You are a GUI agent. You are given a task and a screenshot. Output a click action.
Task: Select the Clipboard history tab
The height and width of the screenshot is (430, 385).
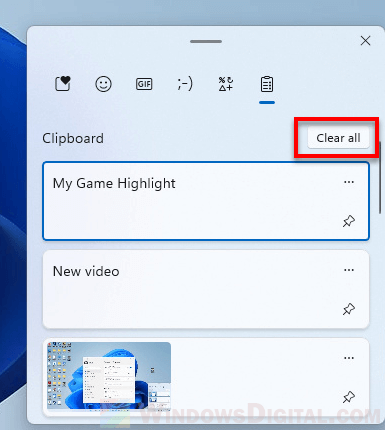(x=267, y=84)
